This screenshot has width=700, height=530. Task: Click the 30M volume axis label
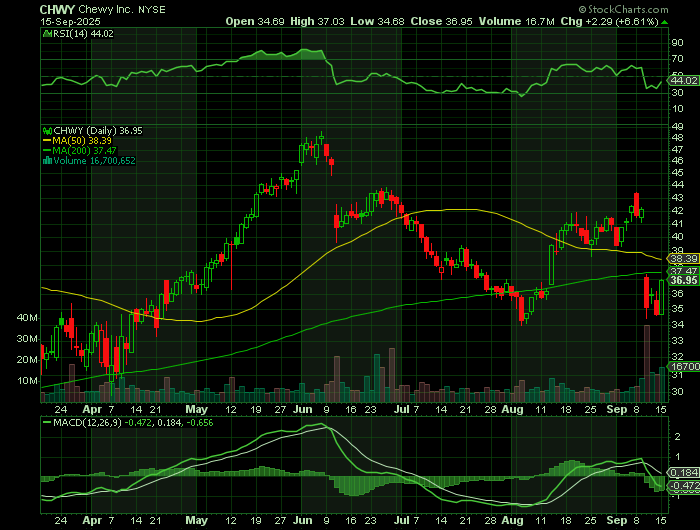27,339
